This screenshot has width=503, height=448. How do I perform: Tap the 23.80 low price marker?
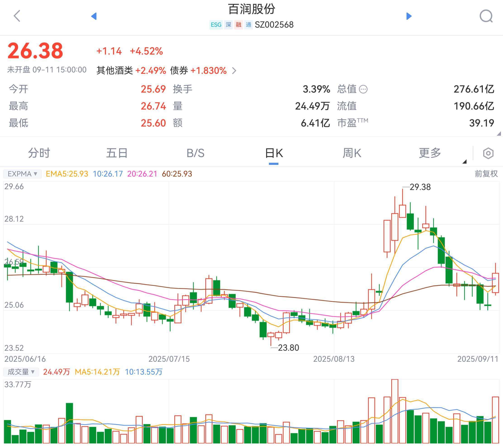pyautogui.click(x=288, y=348)
